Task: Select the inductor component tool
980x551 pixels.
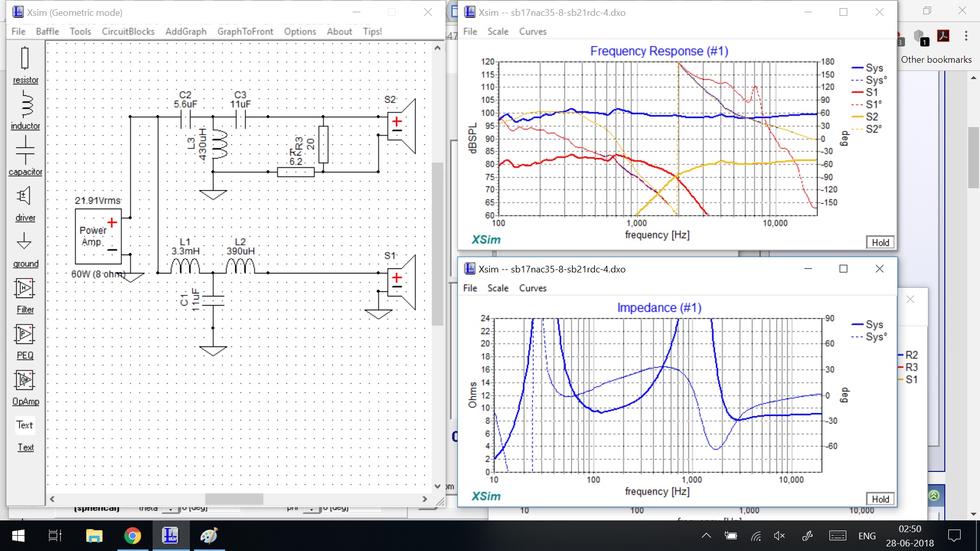Action: point(25,110)
